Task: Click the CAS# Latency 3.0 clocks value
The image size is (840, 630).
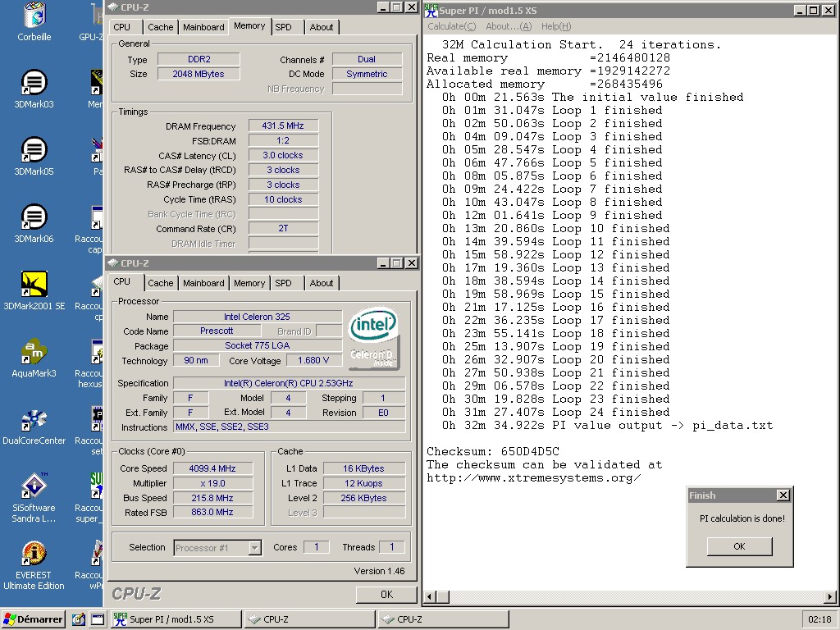Action: click(x=283, y=155)
